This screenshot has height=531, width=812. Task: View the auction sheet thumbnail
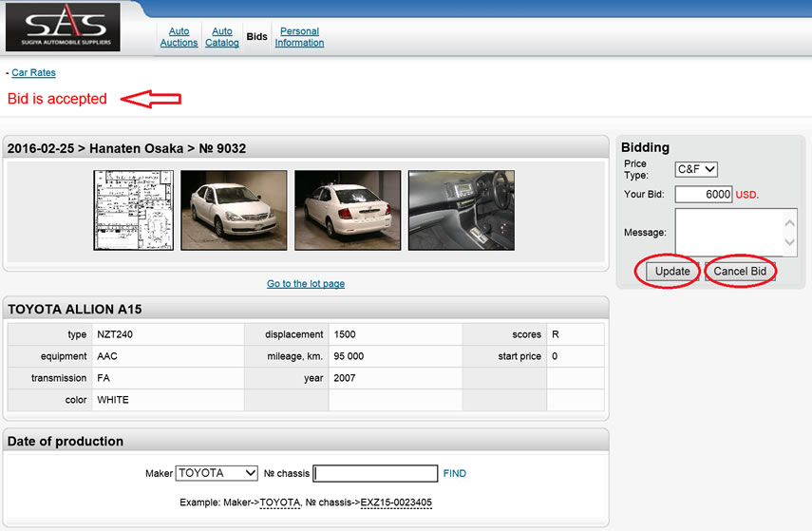coord(133,210)
